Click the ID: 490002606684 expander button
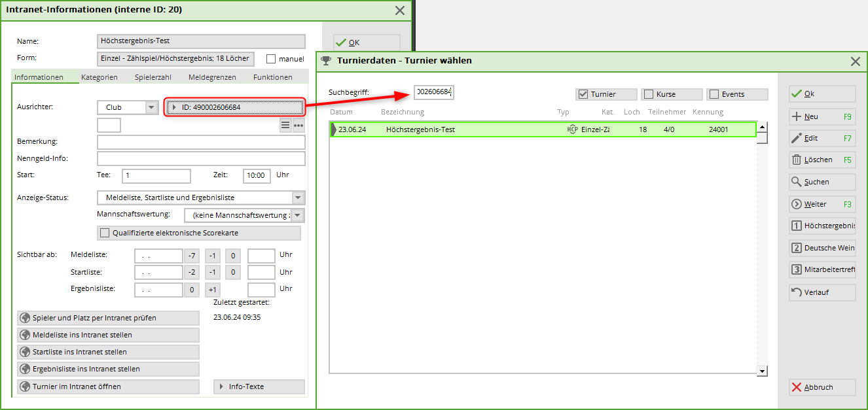 pos(234,107)
